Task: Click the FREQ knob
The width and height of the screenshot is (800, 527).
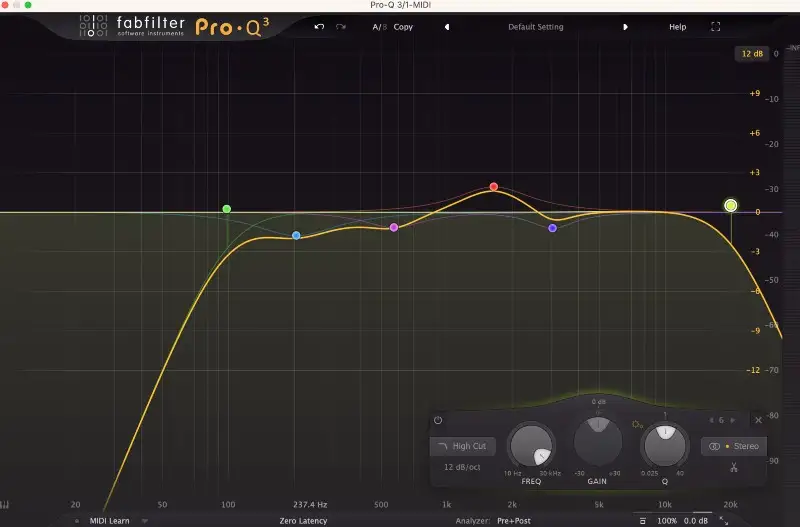Action: tap(530, 446)
